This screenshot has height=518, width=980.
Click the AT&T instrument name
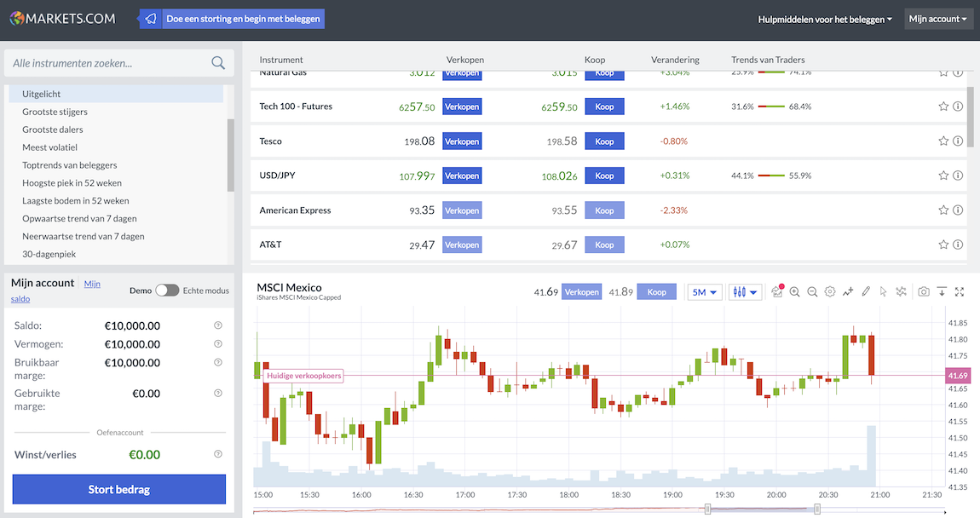coord(271,245)
